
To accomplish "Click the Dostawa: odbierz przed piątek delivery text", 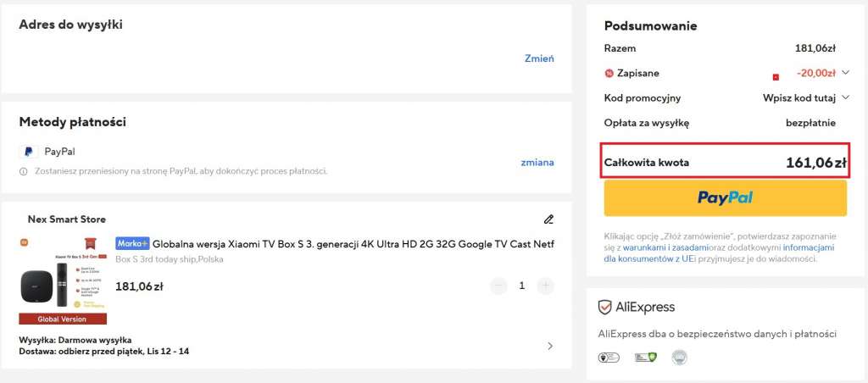I will [x=104, y=351].
